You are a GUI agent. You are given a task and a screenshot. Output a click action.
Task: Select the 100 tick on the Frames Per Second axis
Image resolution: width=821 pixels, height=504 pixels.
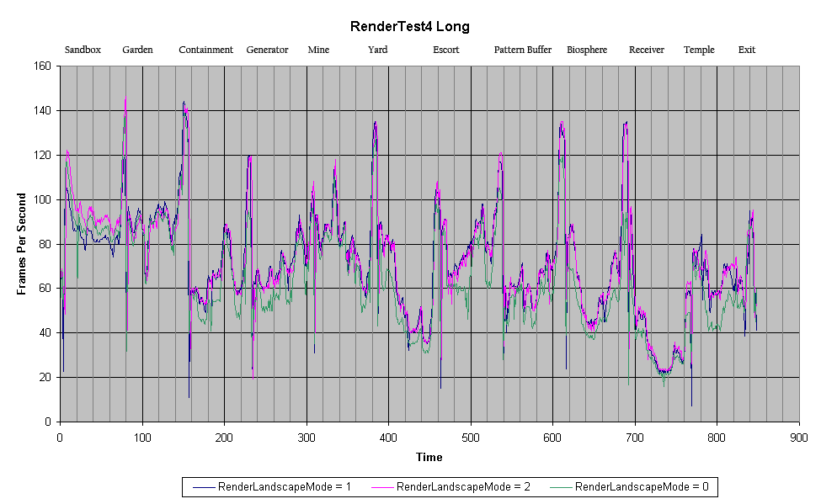coord(44,199)
